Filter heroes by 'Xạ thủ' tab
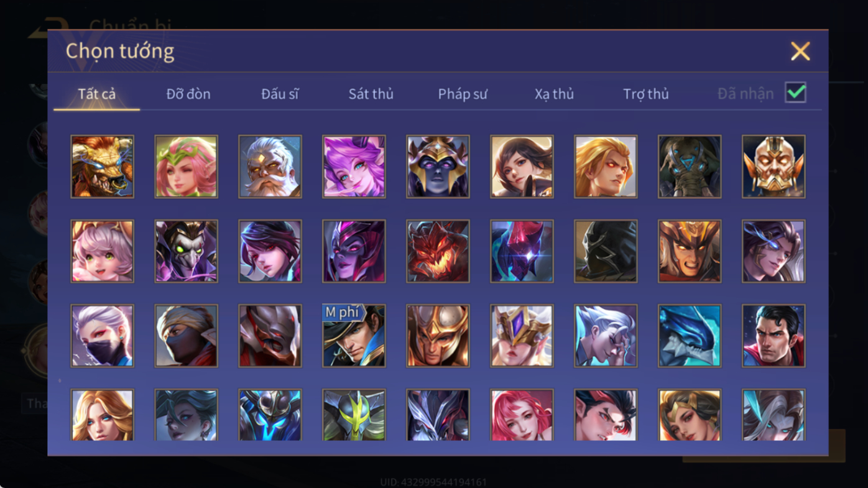Screen dimensions: 868x488 coord(554,94)
